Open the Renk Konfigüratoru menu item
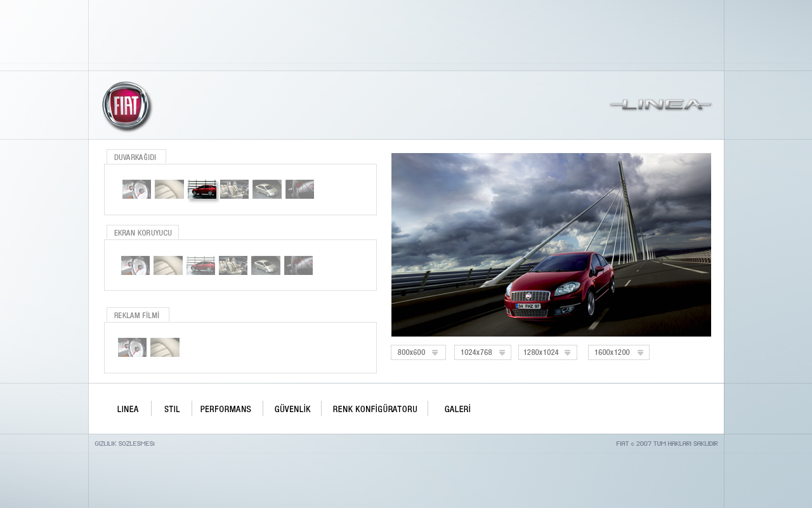Screen dimensions: 812x508 pos(375,409)
